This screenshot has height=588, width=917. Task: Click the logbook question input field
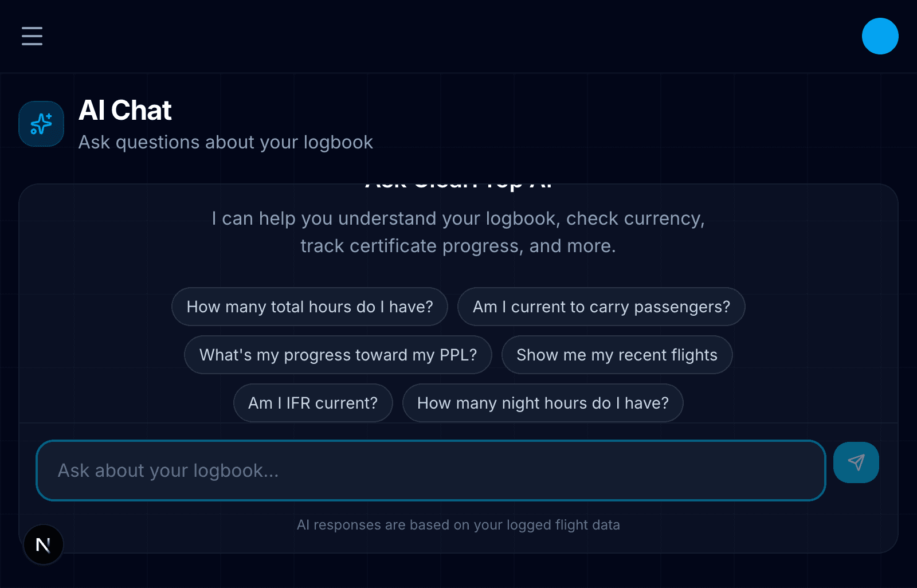[x=430, y=470]
